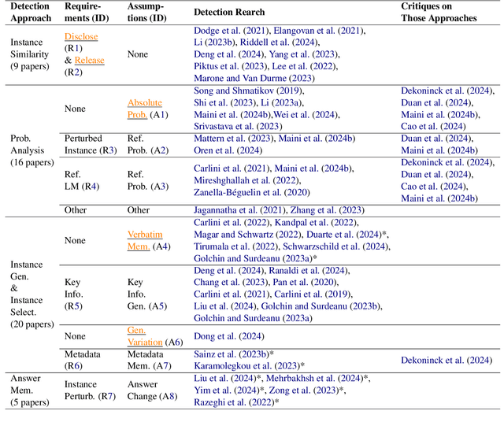This screenshot has height=422, width=504.
Task: Select the Detection Approach column header text
Action: [x=30, y=11]
